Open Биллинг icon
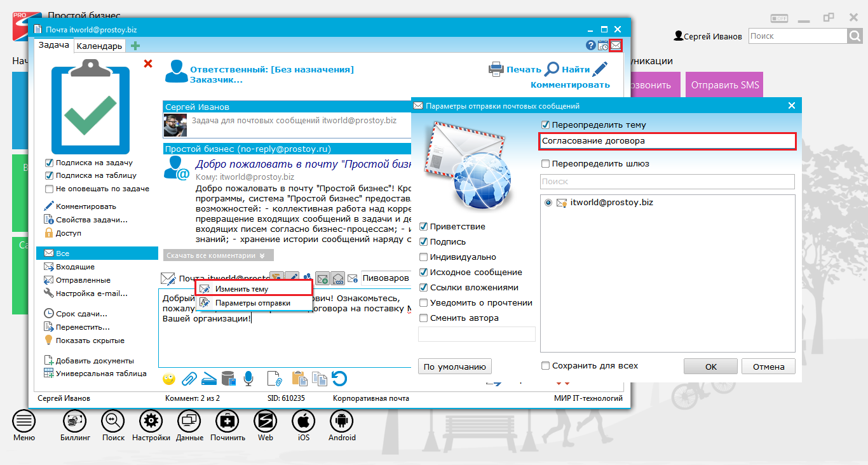 (75, 421)
